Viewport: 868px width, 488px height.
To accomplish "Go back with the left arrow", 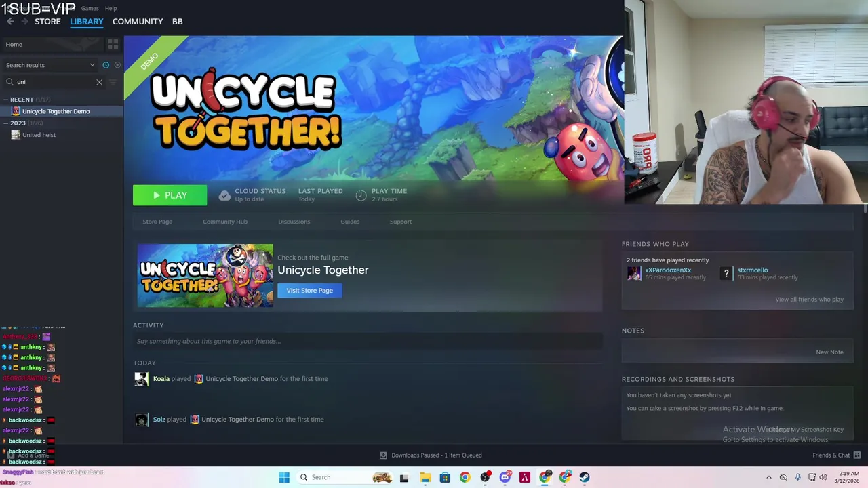I will coord(10,22).
